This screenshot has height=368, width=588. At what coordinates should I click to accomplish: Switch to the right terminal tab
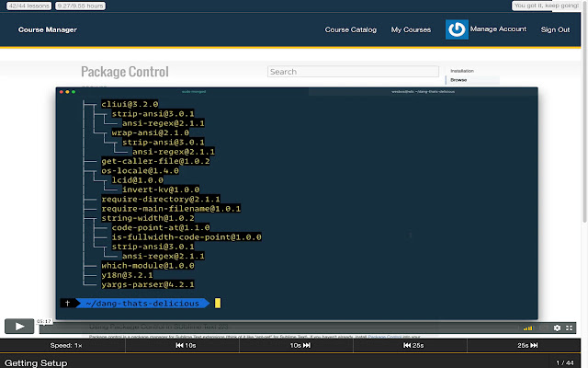[423, 92]
